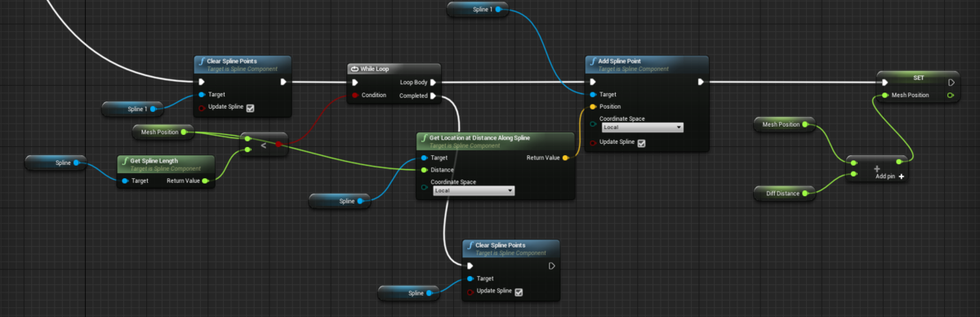Click the SET node exec input pin
Viewport: 980px width, 317px height.
(884, 83)
